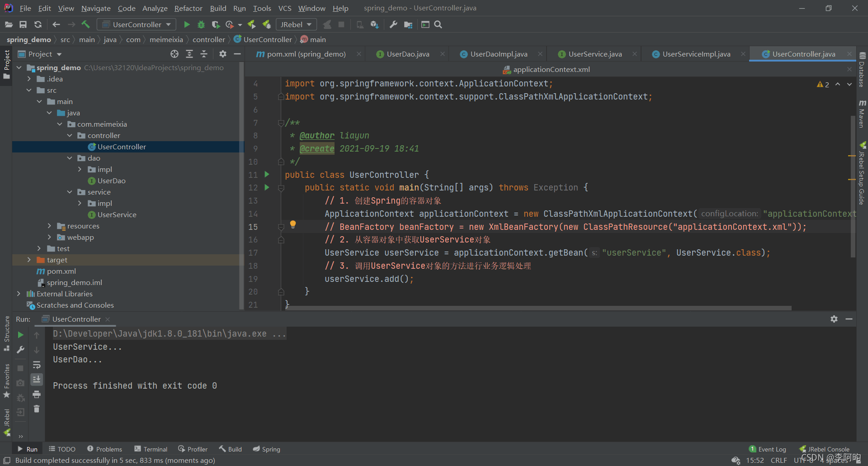
Task: Switch to the UserDao.java tab
Action: [x=408, y=54]
